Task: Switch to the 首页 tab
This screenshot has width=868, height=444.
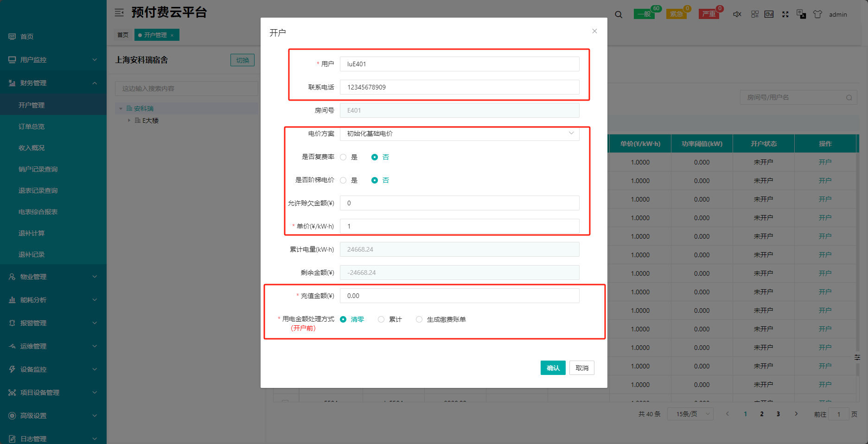Action: pyautogui.click(x=123, y=35)
